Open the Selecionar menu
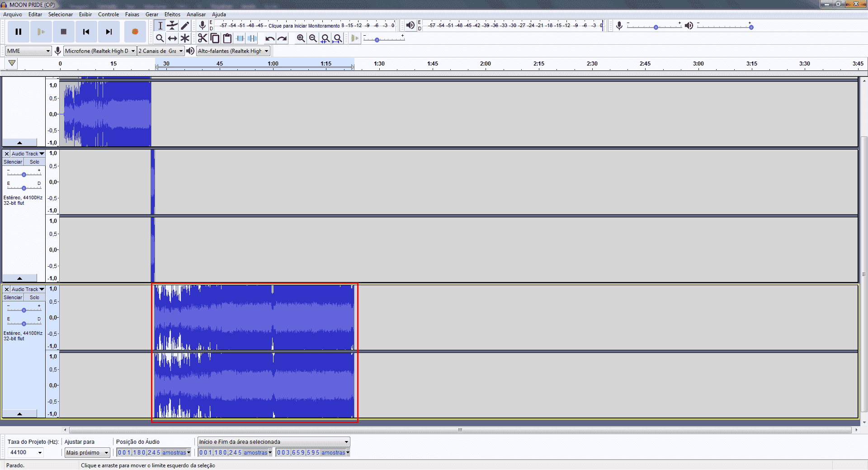868x470 pixels. [61, 14]
